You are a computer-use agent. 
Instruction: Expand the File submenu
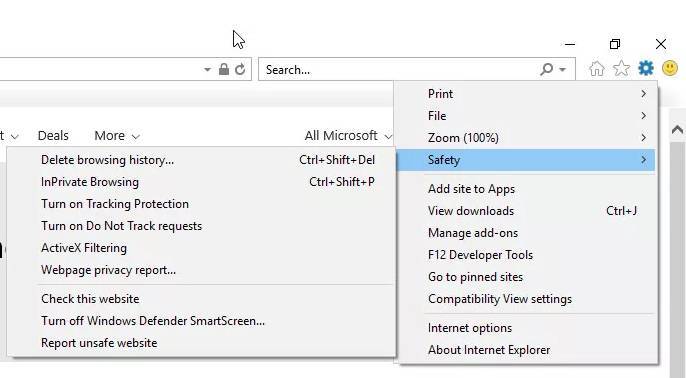[526, 116]
